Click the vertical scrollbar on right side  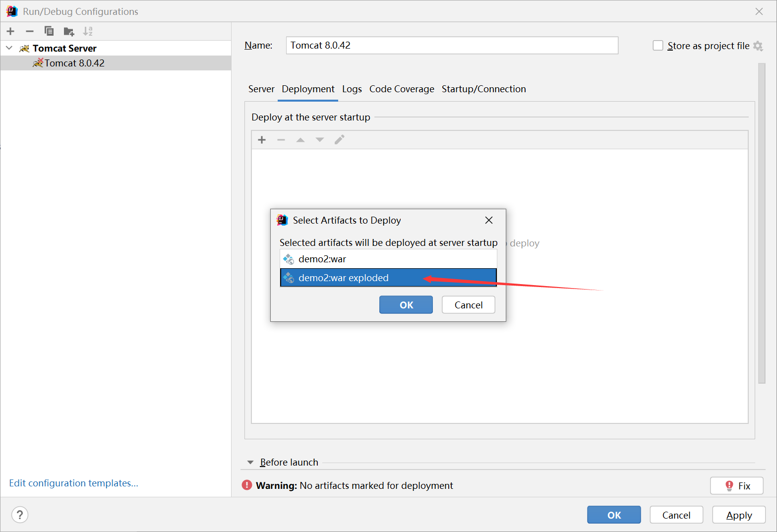tap(762, 223)
